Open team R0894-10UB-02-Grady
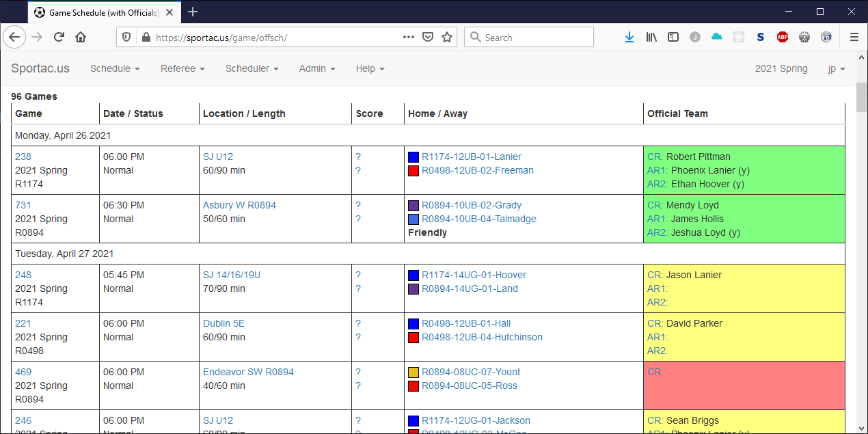 click(x=472, y=205)
